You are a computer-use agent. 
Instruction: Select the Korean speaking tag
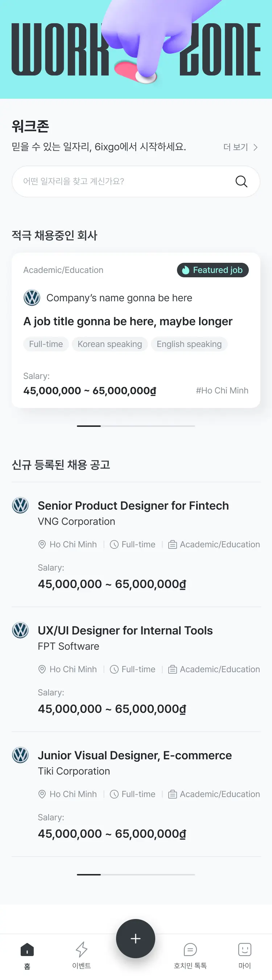tap(110, 344)
